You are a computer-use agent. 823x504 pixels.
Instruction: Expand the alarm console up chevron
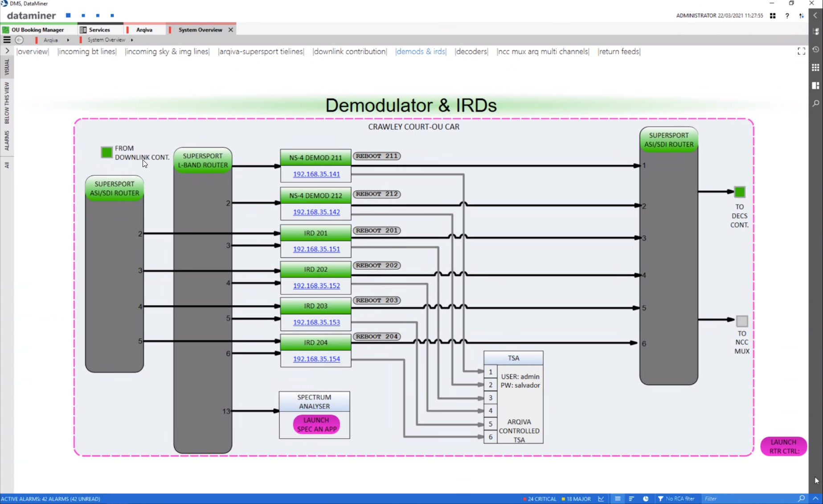click(815, 499)
